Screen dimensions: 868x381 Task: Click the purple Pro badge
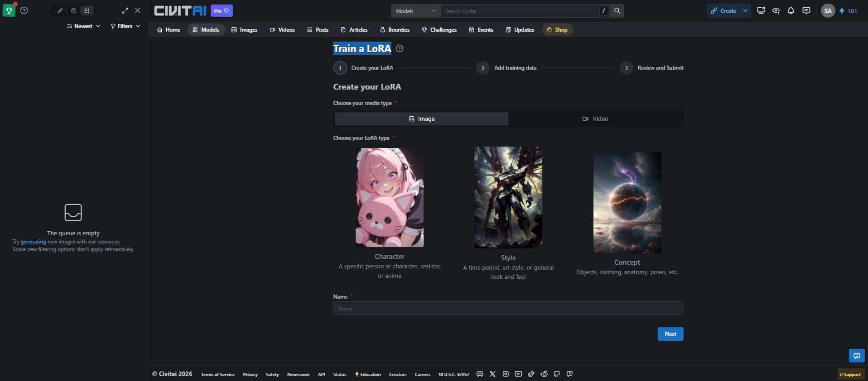coord(222,11)
